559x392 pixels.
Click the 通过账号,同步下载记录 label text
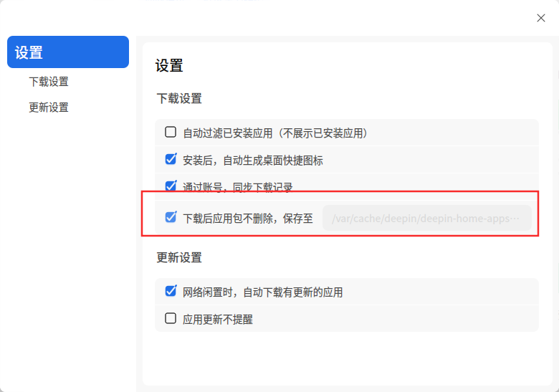[x=237, y=187]
